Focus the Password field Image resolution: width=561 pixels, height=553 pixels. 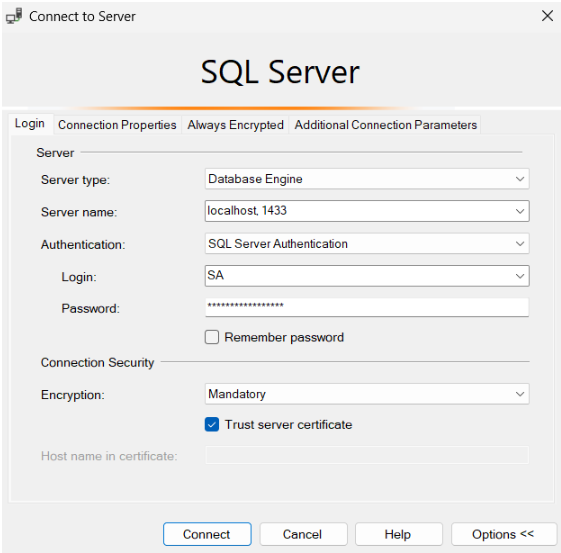367,307
